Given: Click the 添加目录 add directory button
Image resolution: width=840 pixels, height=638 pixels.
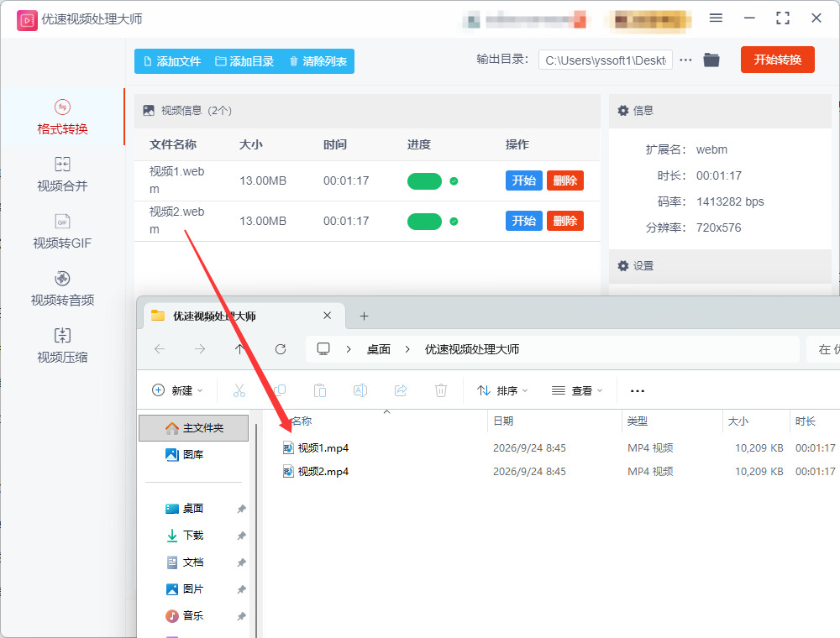Looking at the screenshot, I should (244, 61).
